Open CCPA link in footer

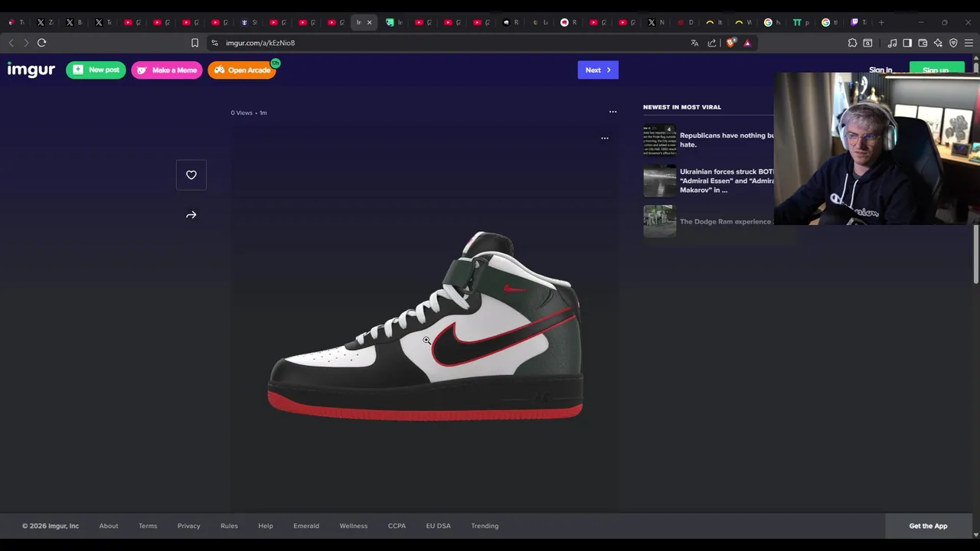(397, 526)
